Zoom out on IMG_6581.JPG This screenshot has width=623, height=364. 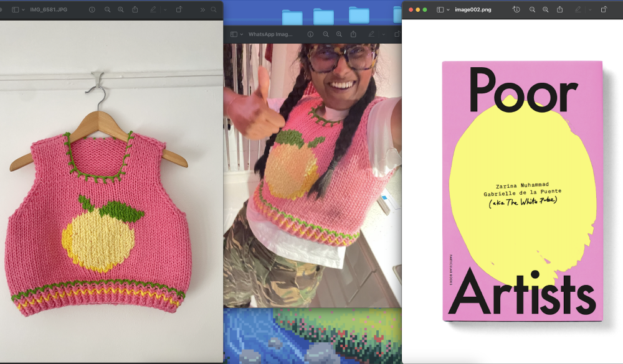coord(108,9)
